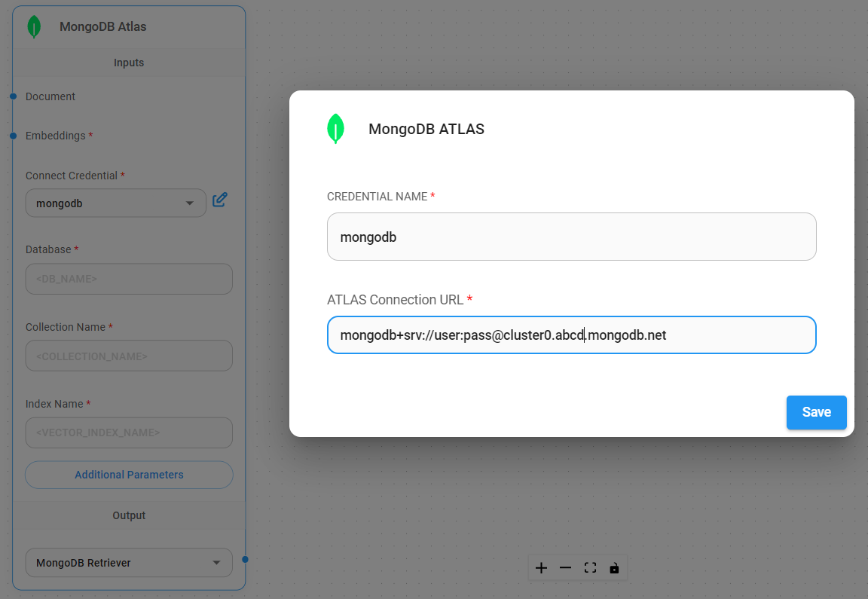The width and height of the screenshot is (868, 599).
Task: Edit the selected credential with pencil icon
Action: pos(219,200)
